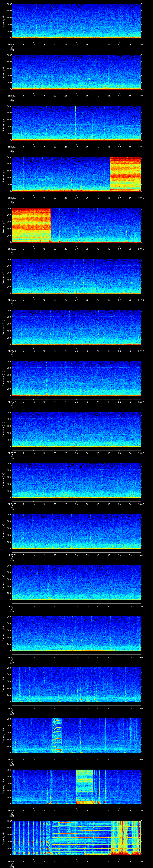
Task: Select the spectrogram panel starting at 21:16:00
Action: pyautogui.click(x=76, y=72)
